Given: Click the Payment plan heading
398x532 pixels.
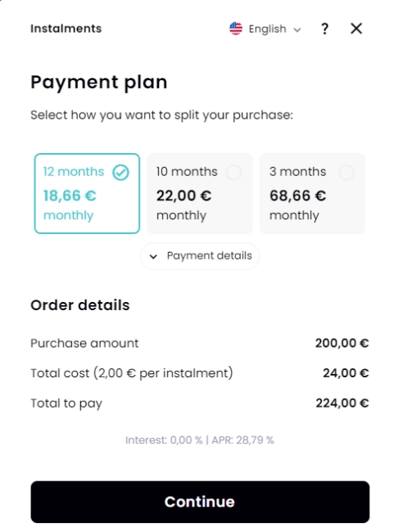Looking at the screenshot, I should (99, 83).
